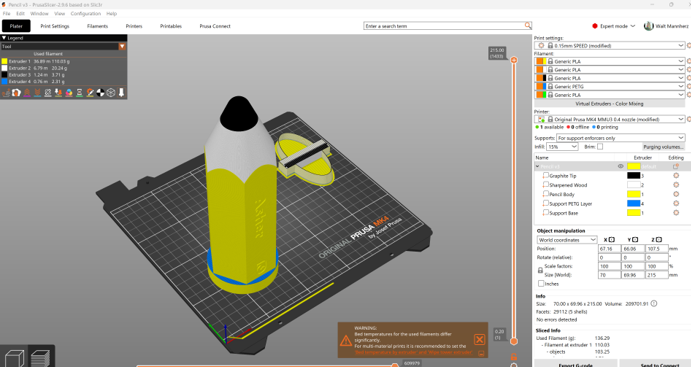Switch to the Filaments tab
The width and height of the screenshot is (691, 367).
tap(97, 26)
